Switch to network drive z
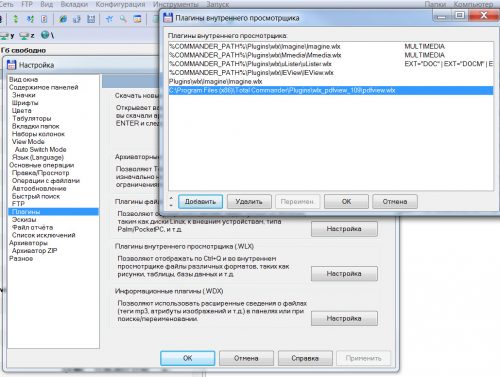Viewport: 500px width, 377px height. (27, 35)
